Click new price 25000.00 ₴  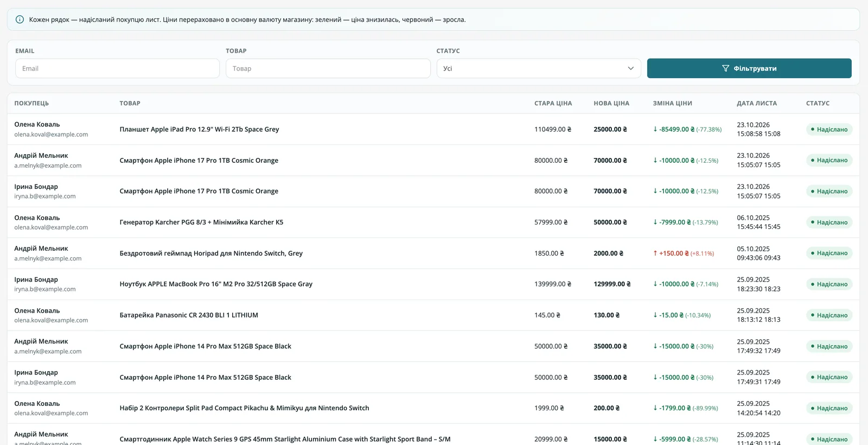coord(610,129)
